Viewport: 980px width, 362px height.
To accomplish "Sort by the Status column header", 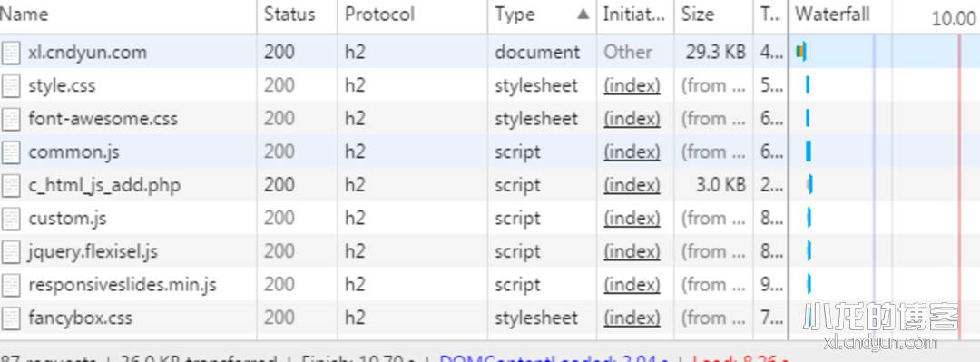I will [x=297, y=15].
